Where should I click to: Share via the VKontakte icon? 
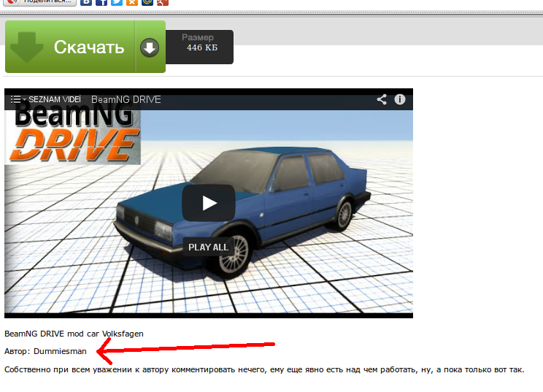tap(86, 2)
